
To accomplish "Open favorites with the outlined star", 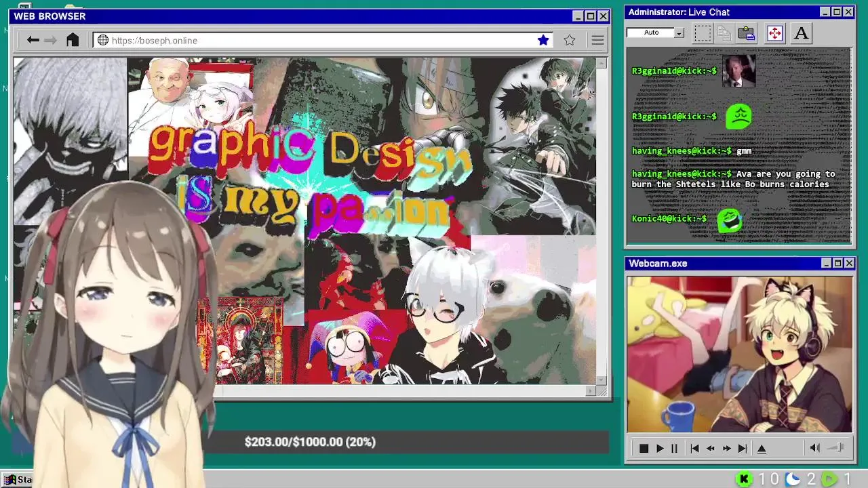I will 570,41.
